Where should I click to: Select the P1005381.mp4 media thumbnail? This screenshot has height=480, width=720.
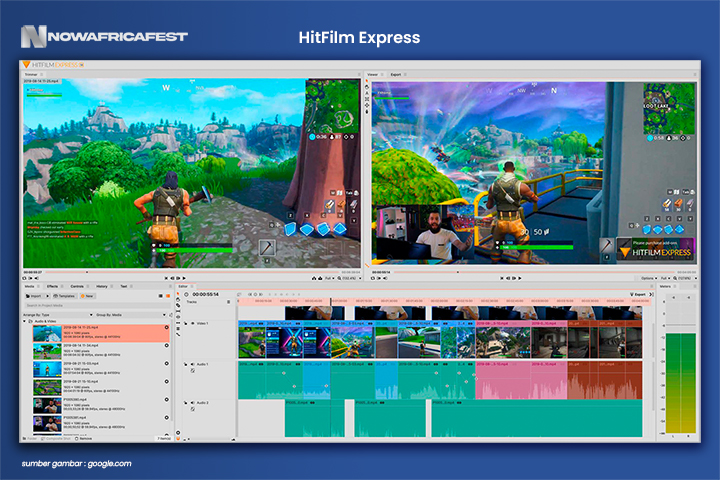(x=47, y=424)
